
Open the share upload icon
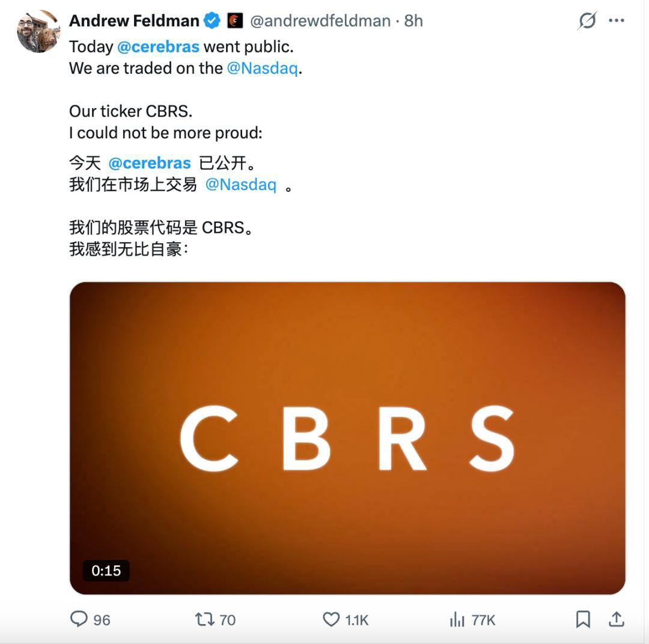[617, 619]
